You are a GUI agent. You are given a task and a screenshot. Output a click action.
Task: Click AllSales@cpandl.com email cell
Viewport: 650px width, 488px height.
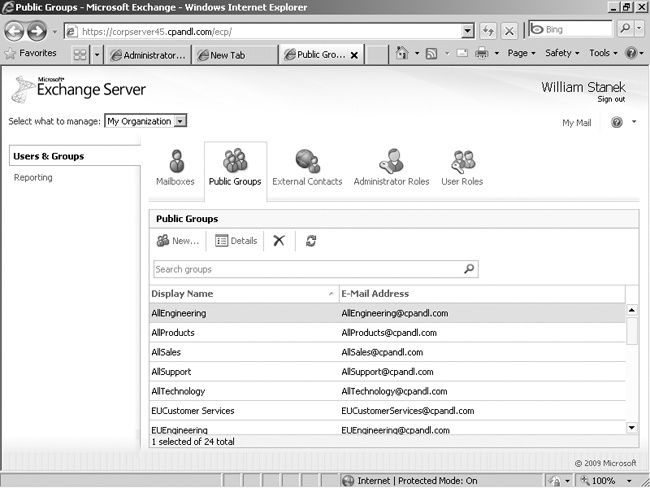[x=382, y=352]
